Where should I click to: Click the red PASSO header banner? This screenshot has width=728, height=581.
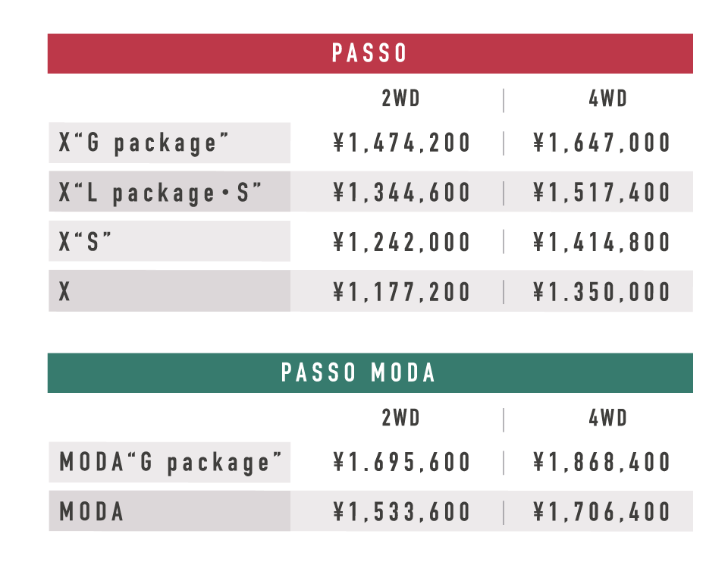pos(370,53)
